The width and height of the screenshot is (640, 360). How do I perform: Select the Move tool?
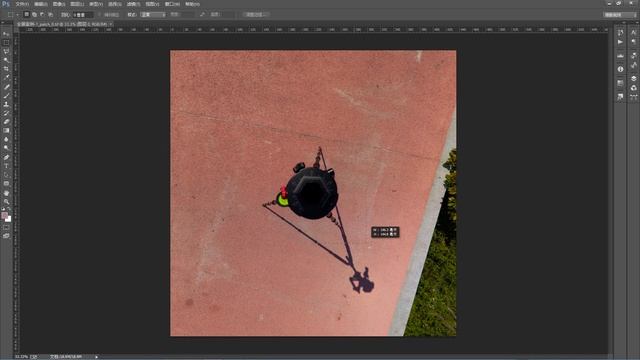pyautogui.click(x=6, y=33)
